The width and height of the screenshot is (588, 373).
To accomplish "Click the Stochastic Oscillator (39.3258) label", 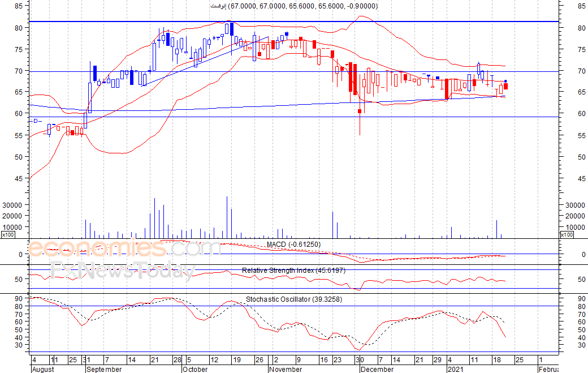I will 294,299.
